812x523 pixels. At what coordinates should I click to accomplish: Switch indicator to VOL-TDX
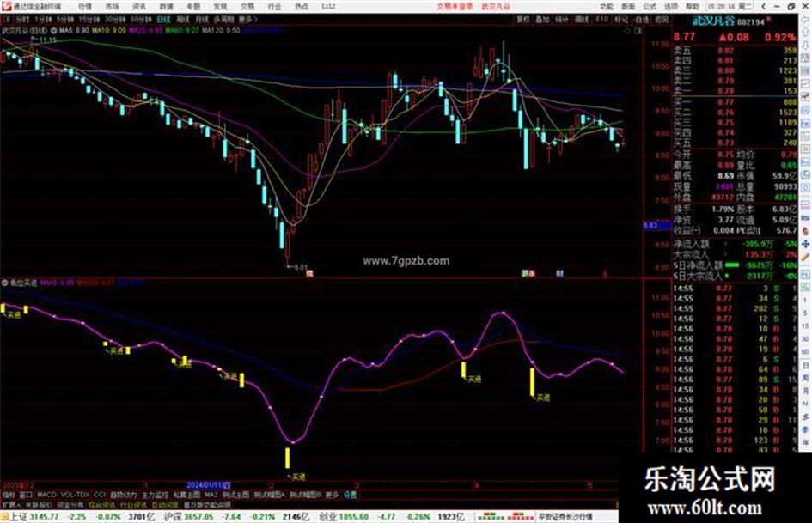pyautogui.click(x=75, y=495)
